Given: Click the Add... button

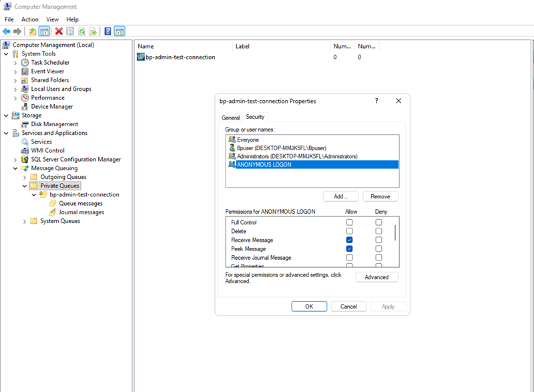Looking at the screenshot, I should point(341,196).
